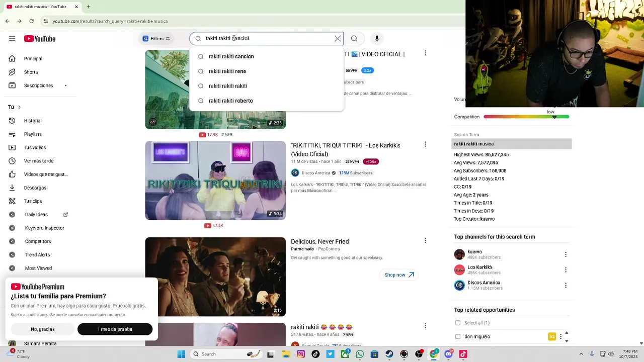Click the Discos America channel name
The width and height of the screenshot is (644, 362).
[315, 173]
